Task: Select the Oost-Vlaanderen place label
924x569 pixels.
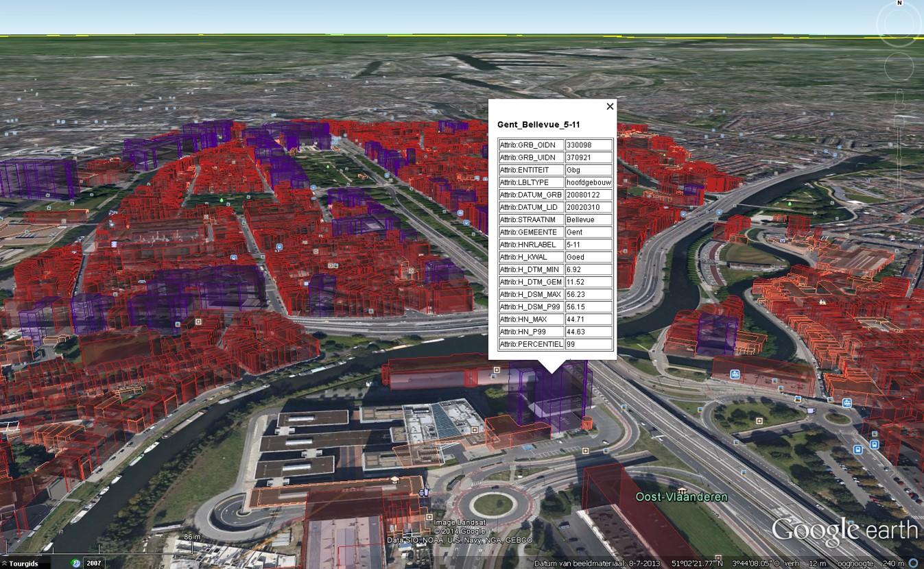Action: [x=681, y=497]
